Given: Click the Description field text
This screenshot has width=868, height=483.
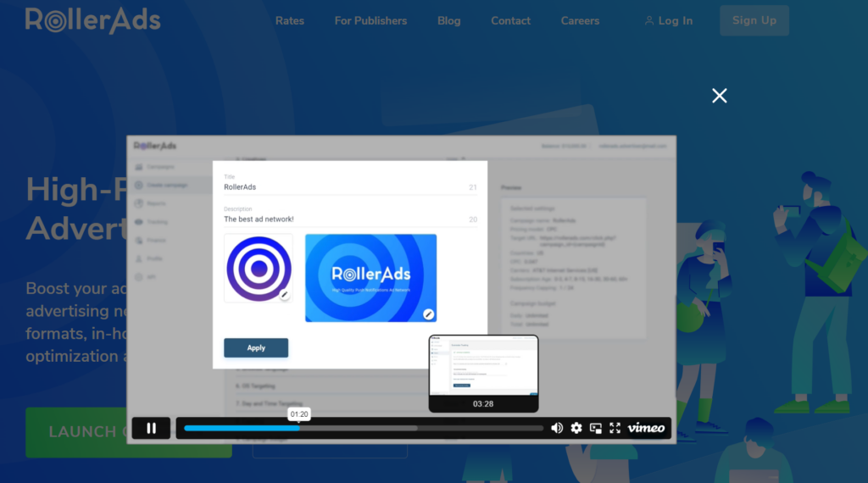Looking at the screenshot, I should click(x=259, y=219).
